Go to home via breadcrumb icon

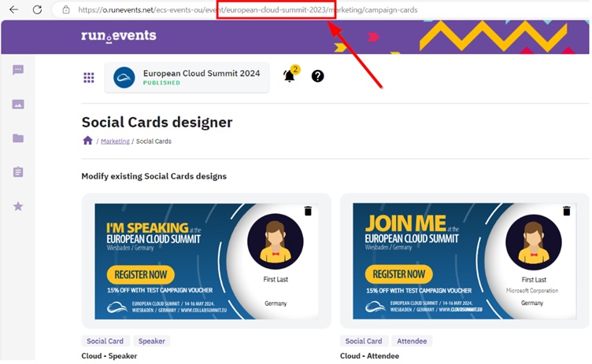[x=87, y=141]
